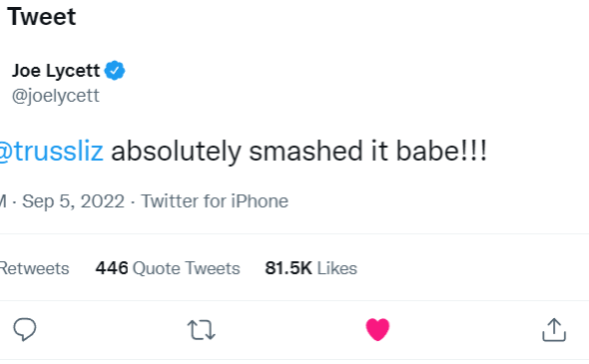The width and height of the screenshot is (589, 364).
Task: Click the word 'absolutely' in tweet text
Action: click(x=176, y=152)
